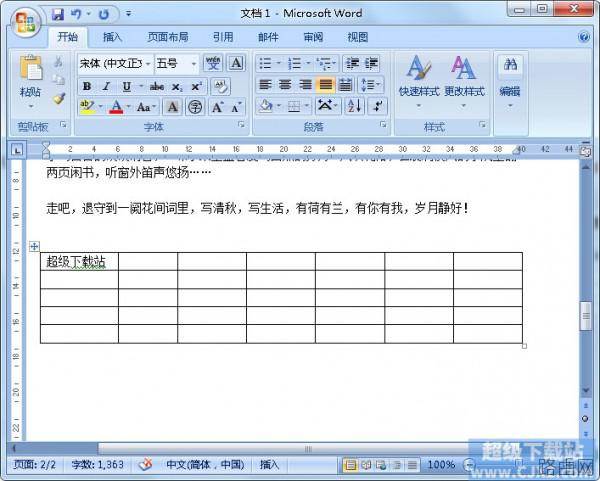Click the 字数: 1,363 word count

(98, 465)
